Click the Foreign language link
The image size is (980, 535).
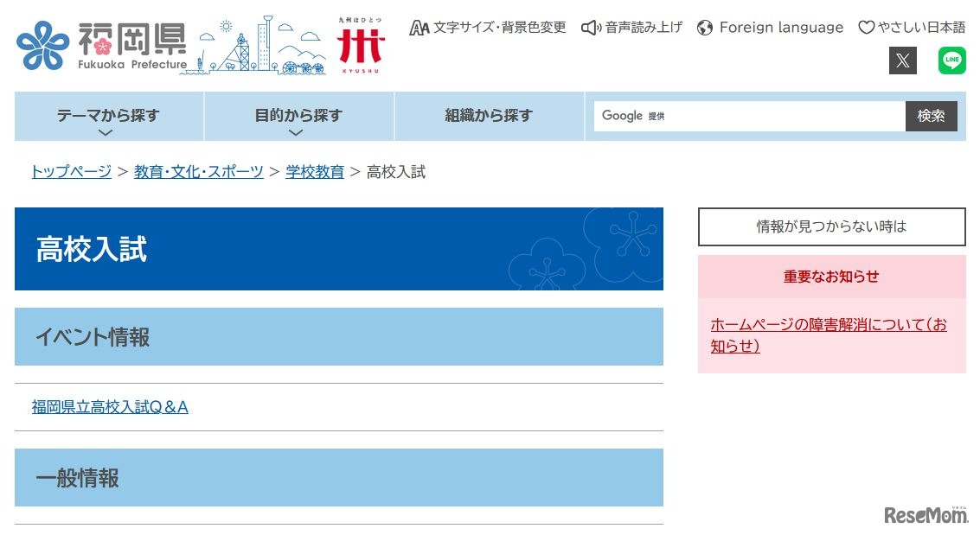tap(770, 28)
